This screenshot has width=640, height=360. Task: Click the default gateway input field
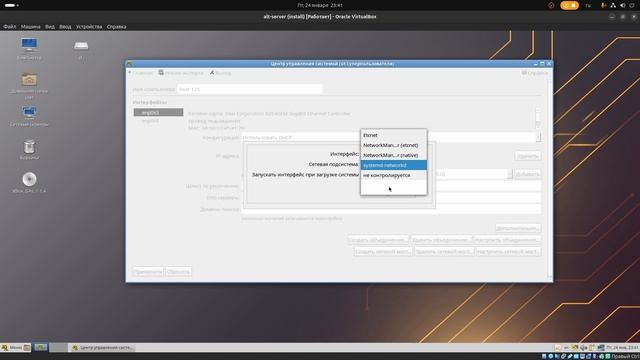[488, 186]
